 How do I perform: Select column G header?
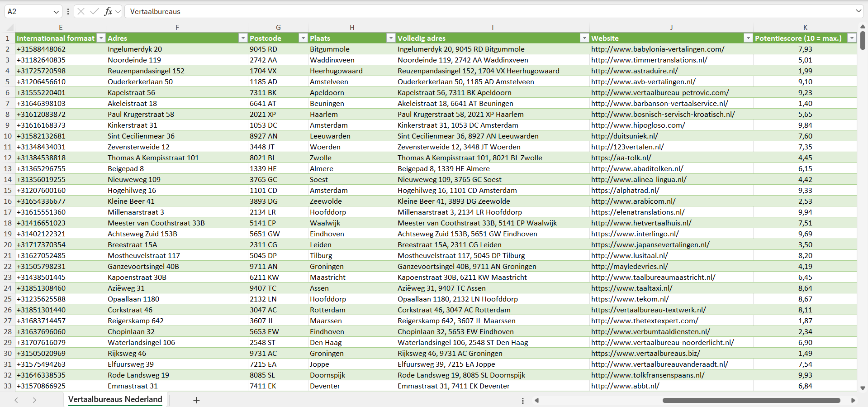pos(278,27)
